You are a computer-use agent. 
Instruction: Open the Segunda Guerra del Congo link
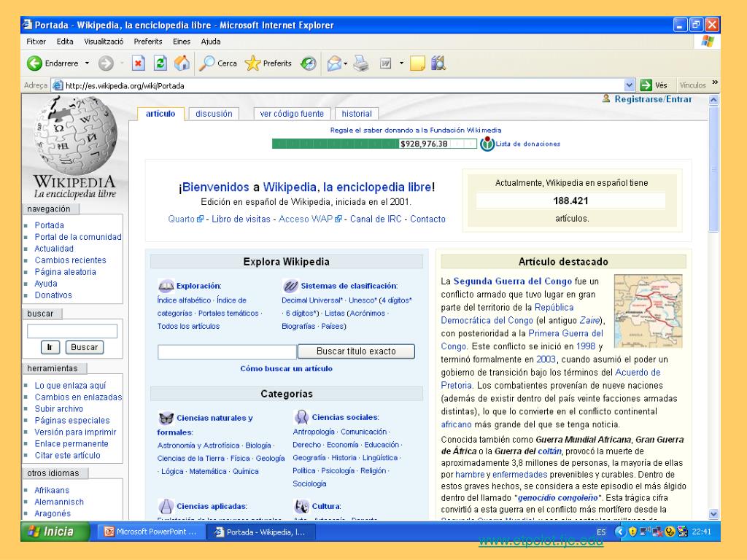point(513,281)
